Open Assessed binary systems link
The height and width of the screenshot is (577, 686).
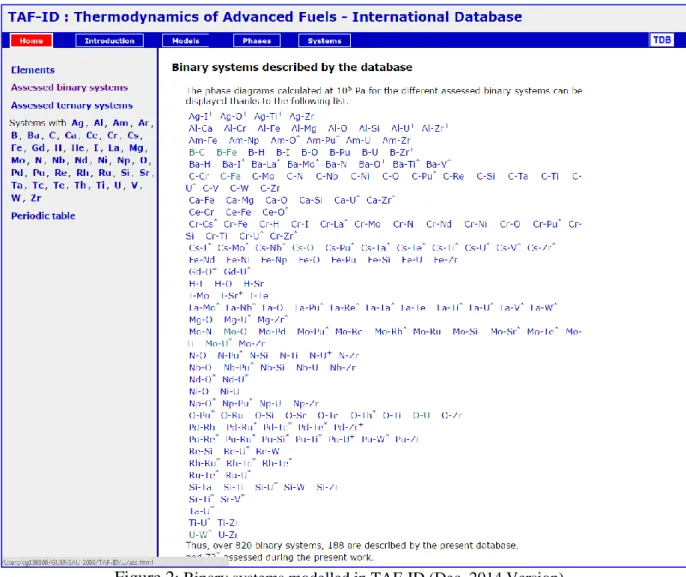pos(70,87)
